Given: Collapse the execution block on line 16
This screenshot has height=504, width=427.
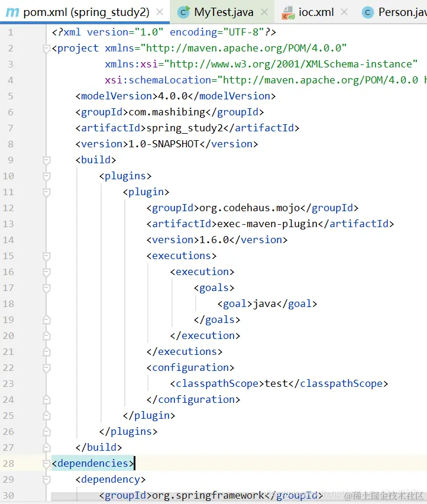Looking at the screenshot, I should tap(47, 272).
